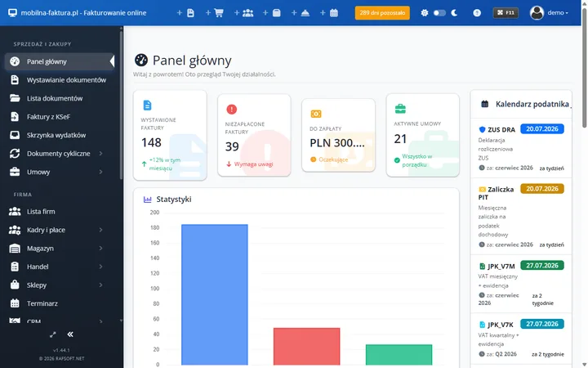The image size is (588, 368).
Task: Click the add shopping cart icon in top bar
Action: point(215,13)
